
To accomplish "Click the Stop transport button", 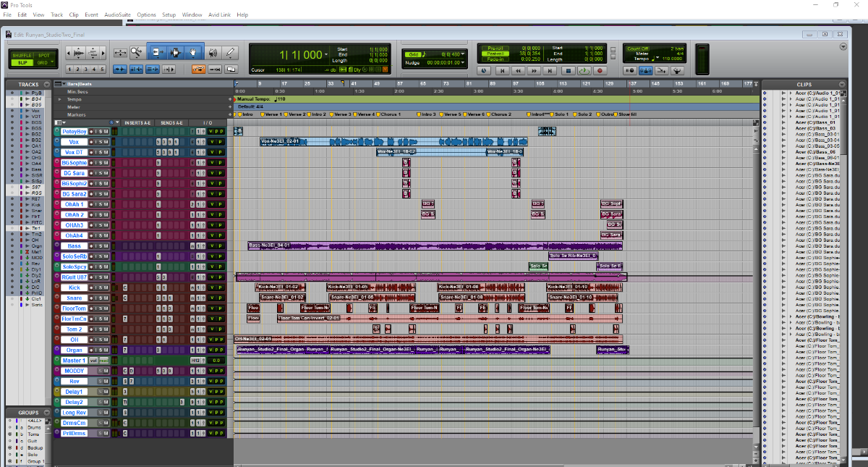I will (x=569, y=71).
